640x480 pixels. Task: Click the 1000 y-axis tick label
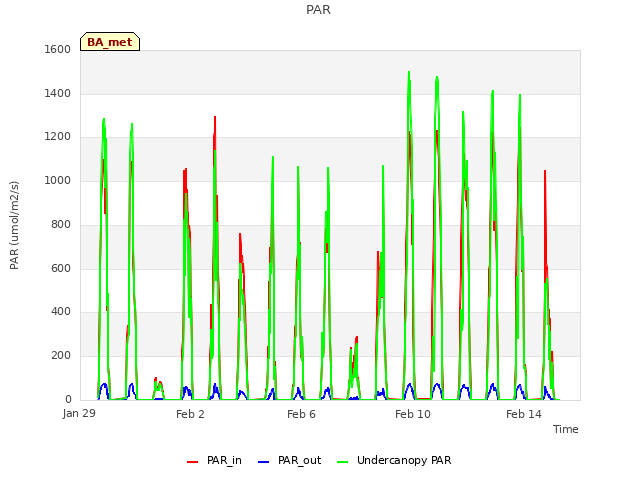[58, 180]
